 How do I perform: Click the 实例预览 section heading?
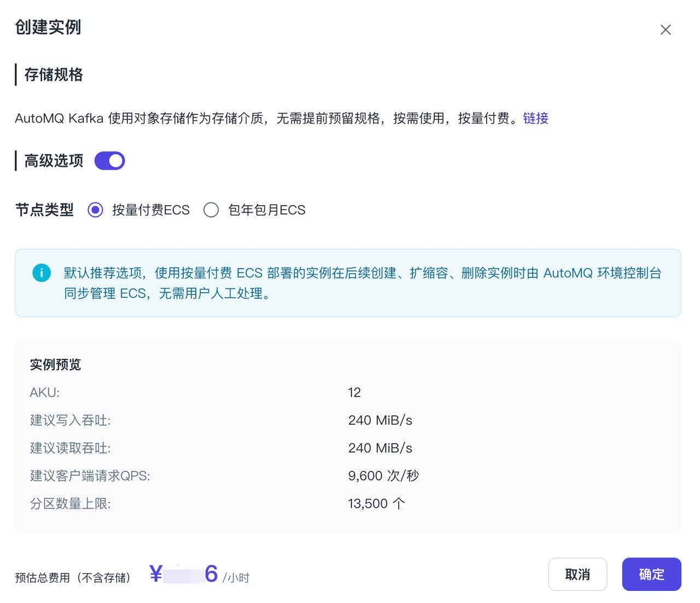(55, 365)
